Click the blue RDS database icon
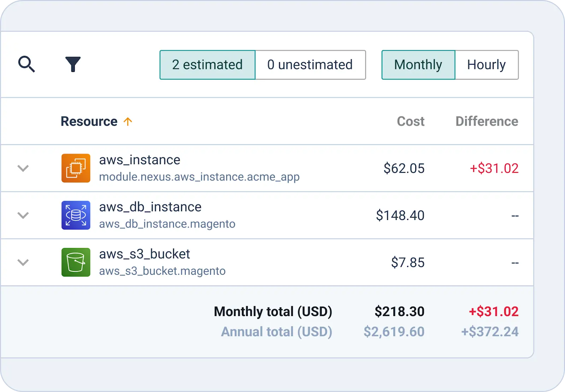 pyautogui.click(x=76, y=215)
